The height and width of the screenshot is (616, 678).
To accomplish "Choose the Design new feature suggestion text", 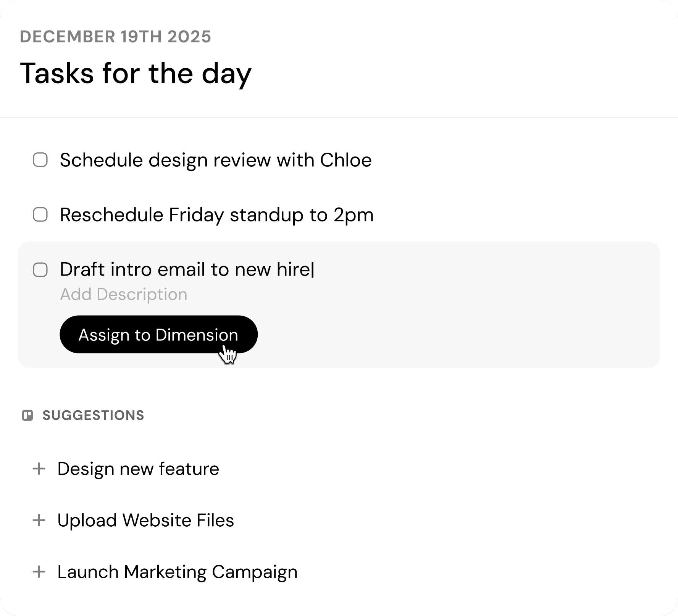I will tap(138, 469).
